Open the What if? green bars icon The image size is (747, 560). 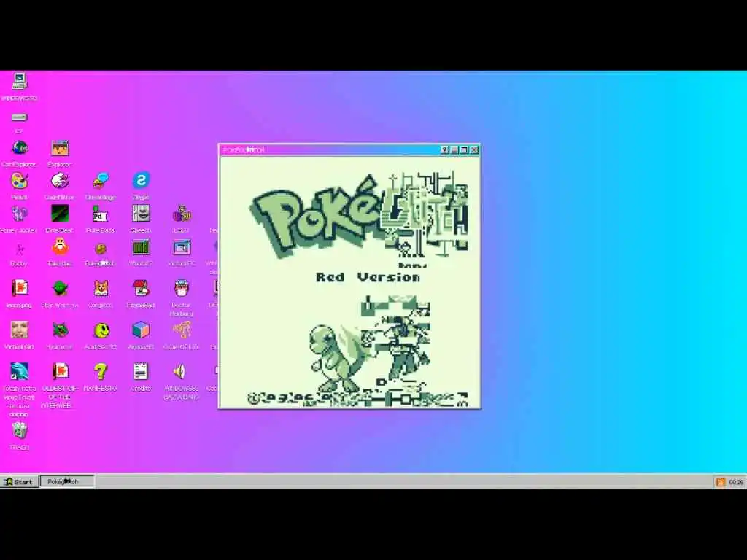(141, 247)
